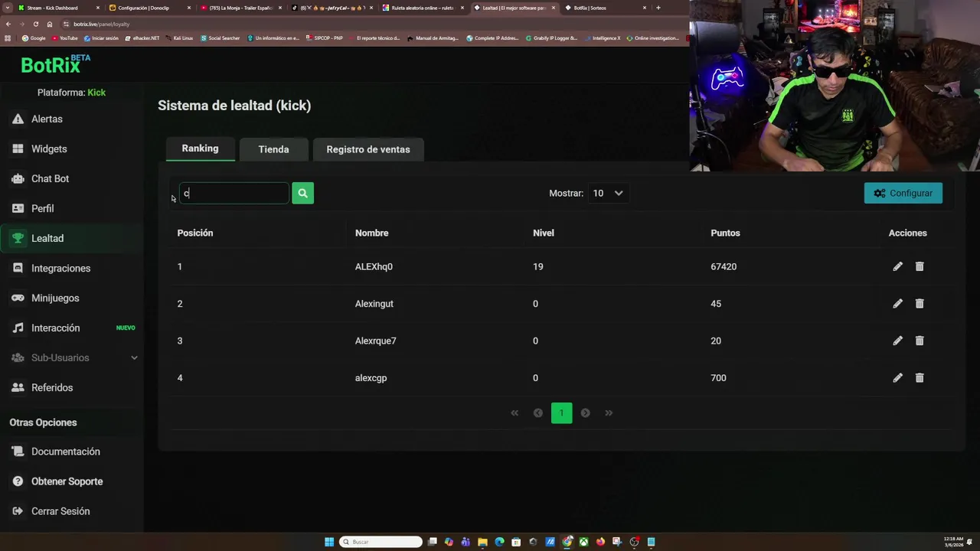Jump to the first page arrow
This screenshot has height=551, width=980.
pos(514,413)
